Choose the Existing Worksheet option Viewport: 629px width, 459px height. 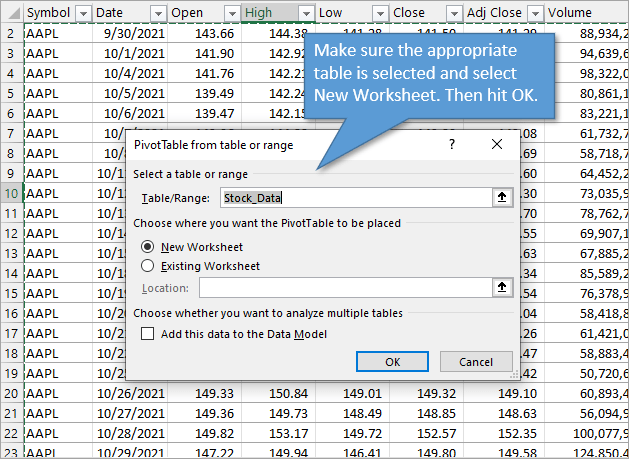pos(149,266)
